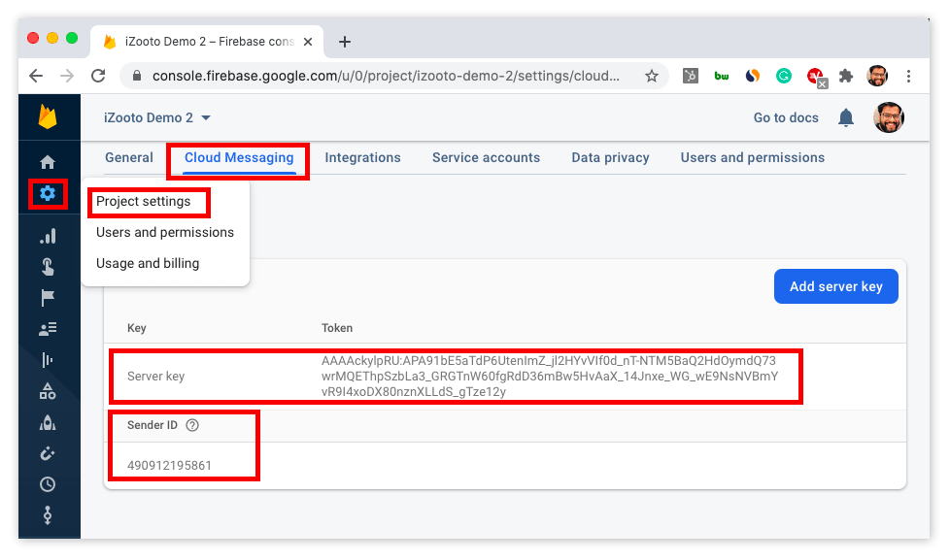Click Sender ID help question icon
950x560 pixels.
192,425
